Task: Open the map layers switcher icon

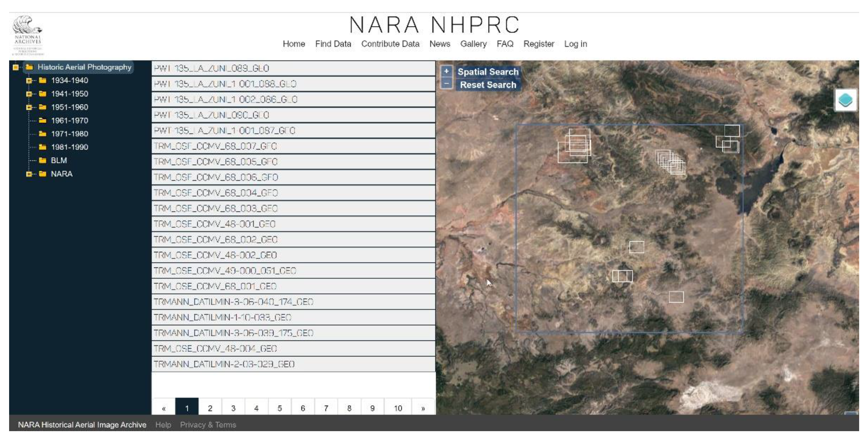Action: tap(845, 100)
